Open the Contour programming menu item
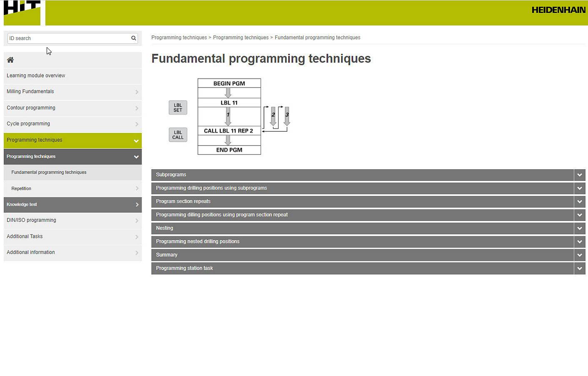The width and height of the screenshot is (588, 376). [x=31, y=108]
